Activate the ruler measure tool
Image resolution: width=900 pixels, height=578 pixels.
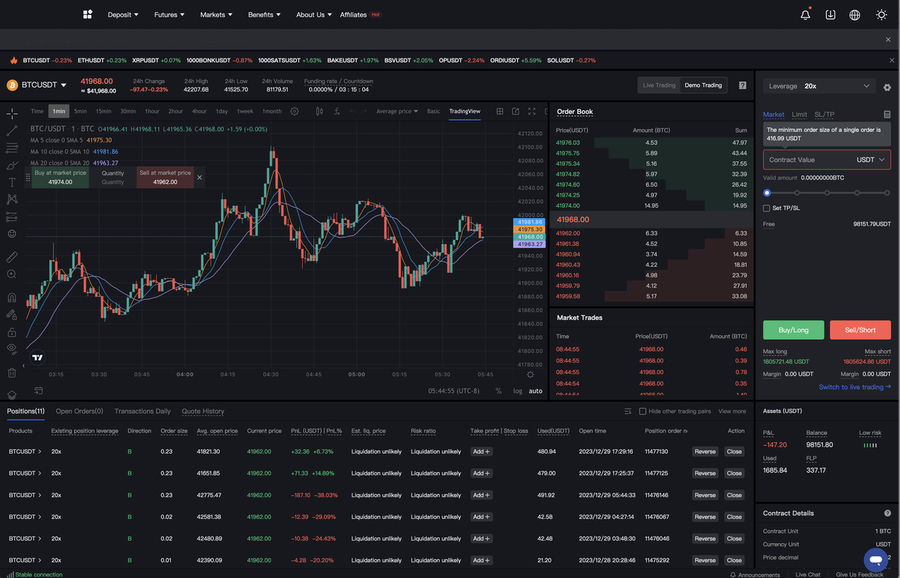(12, 257)
